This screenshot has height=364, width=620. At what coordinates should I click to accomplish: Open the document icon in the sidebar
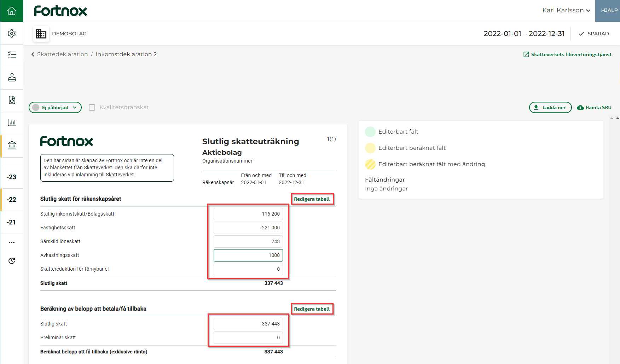(12, 100)
